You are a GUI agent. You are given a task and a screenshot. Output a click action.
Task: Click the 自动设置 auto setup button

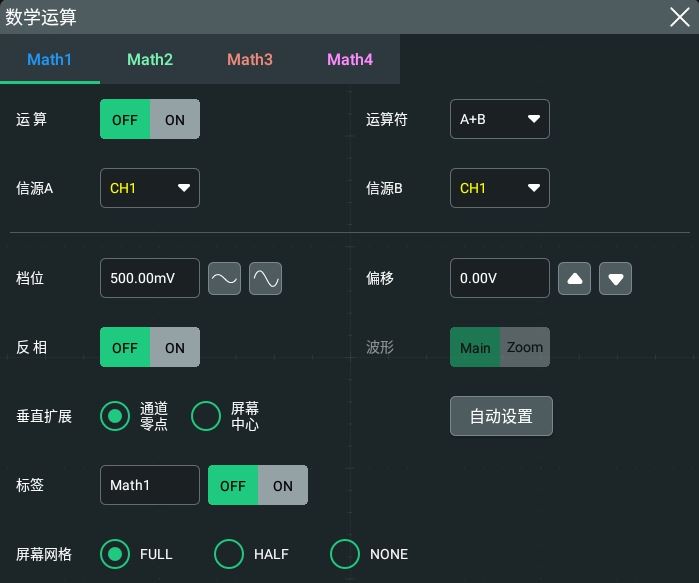(501, 416)
